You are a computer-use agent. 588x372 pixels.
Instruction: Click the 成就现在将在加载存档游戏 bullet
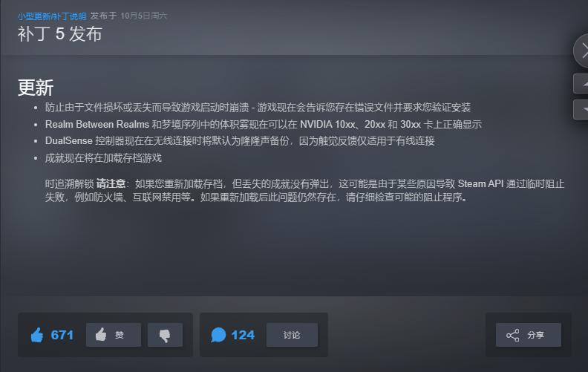103,158
